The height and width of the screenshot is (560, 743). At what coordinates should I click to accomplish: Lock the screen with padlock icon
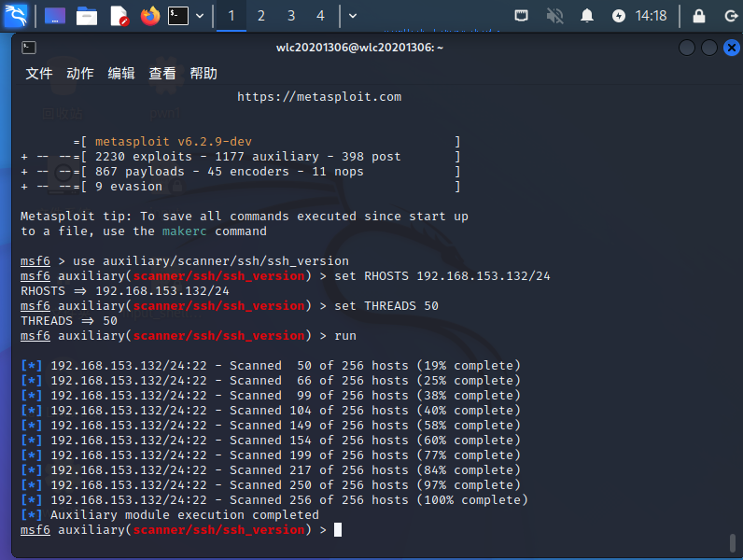(699, 16)
